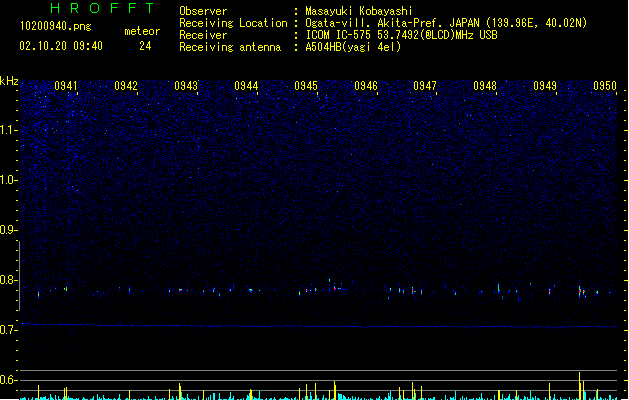
Task: Select observer name Masayuki Kobayashi
Action: [359, 11]
